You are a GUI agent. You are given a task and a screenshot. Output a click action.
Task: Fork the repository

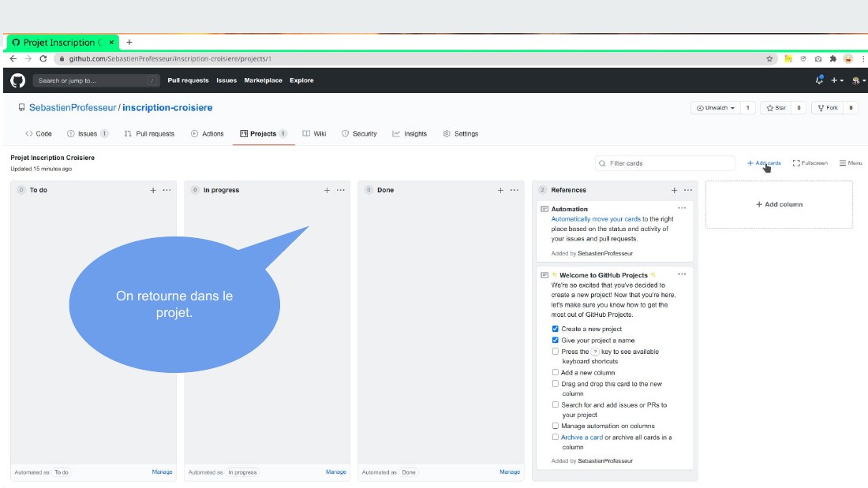point(828,108)
